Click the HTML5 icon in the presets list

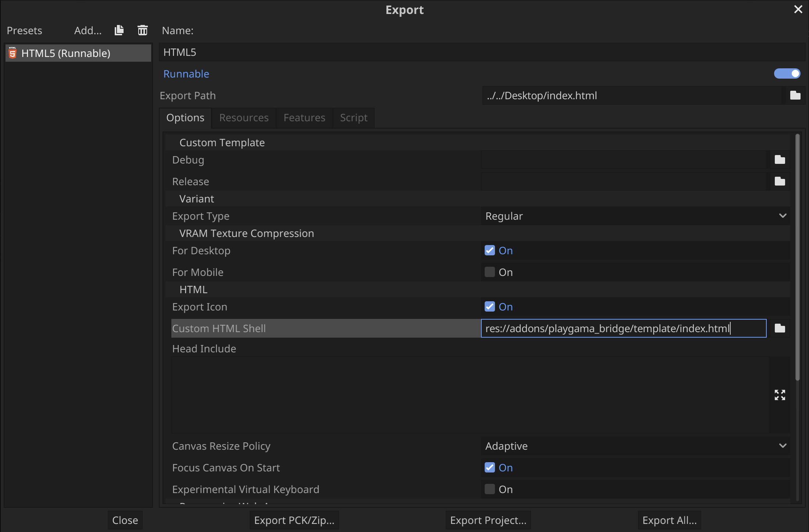click(x=13, y=53)
